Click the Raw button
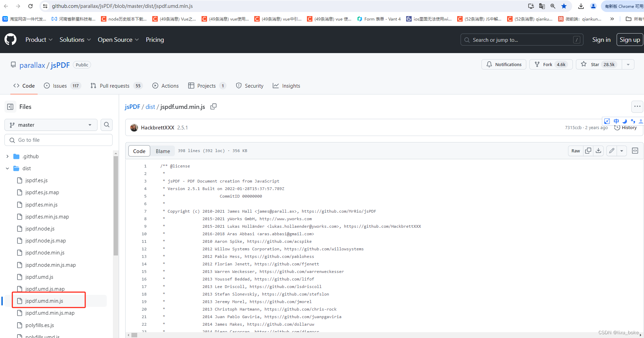 pos(576,151)
